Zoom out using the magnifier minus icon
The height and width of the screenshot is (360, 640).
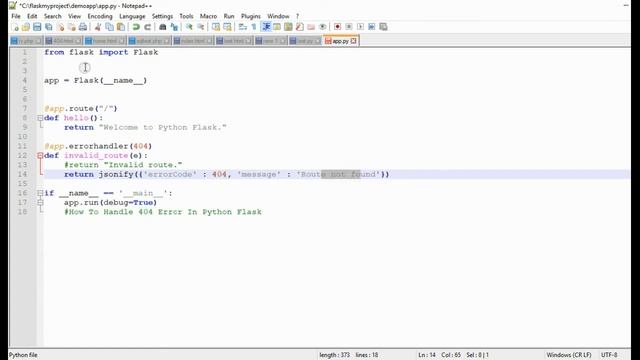pos(200,27)
